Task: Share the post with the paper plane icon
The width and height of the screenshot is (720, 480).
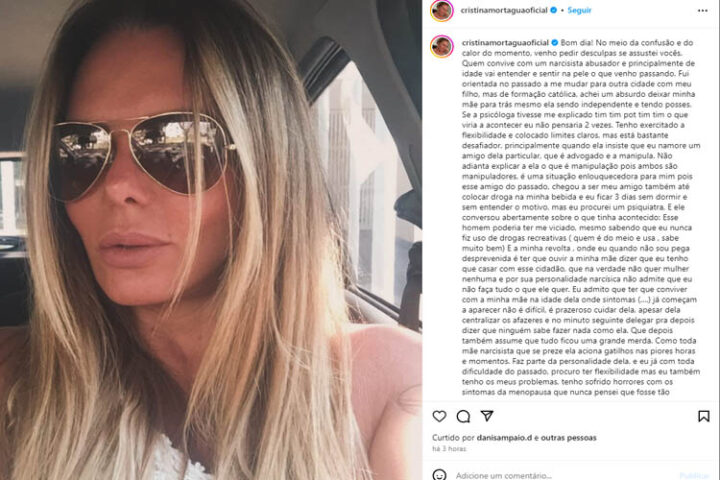Action: [x=487, y=416]
